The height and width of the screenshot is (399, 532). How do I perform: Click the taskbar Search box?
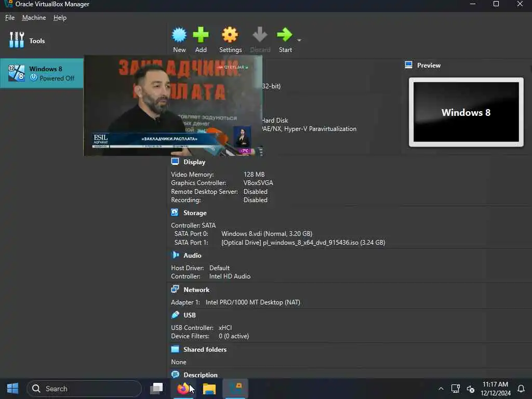coord(84,389)
